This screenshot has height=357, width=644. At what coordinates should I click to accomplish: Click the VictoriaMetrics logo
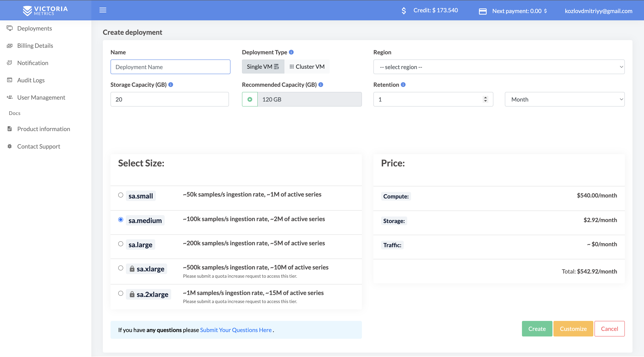point(45,11)
